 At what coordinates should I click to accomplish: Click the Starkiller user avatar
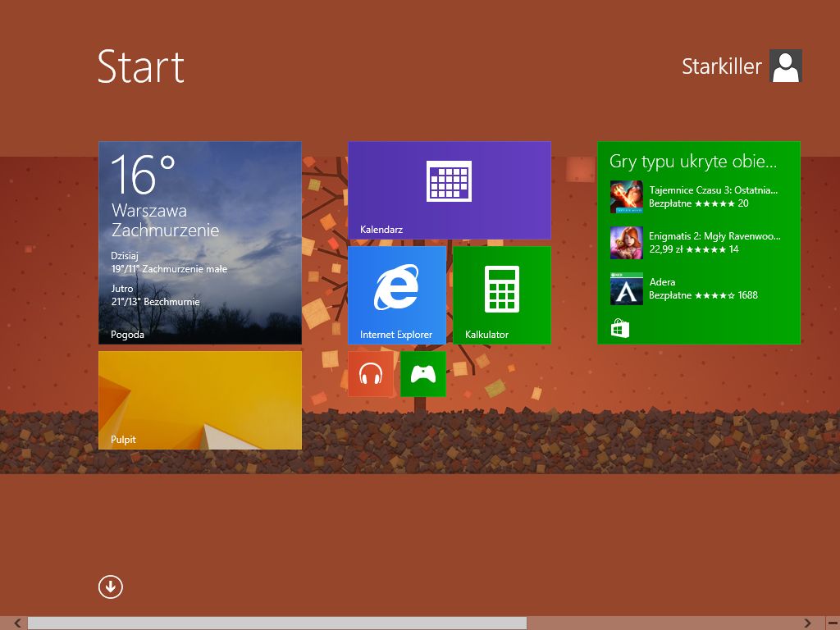[785, 66]
